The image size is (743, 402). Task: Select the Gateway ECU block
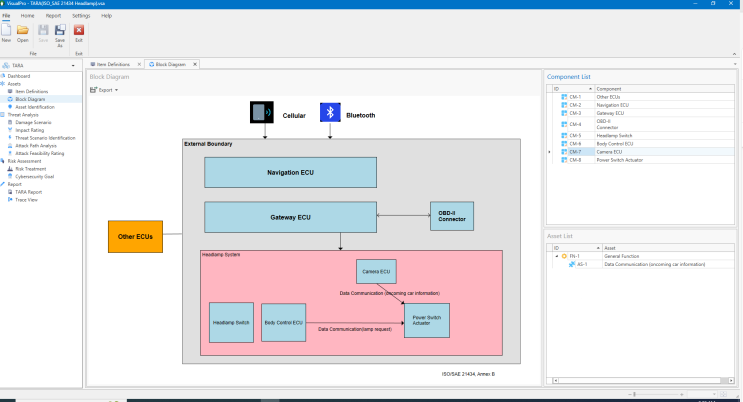[x=290, y=217]
